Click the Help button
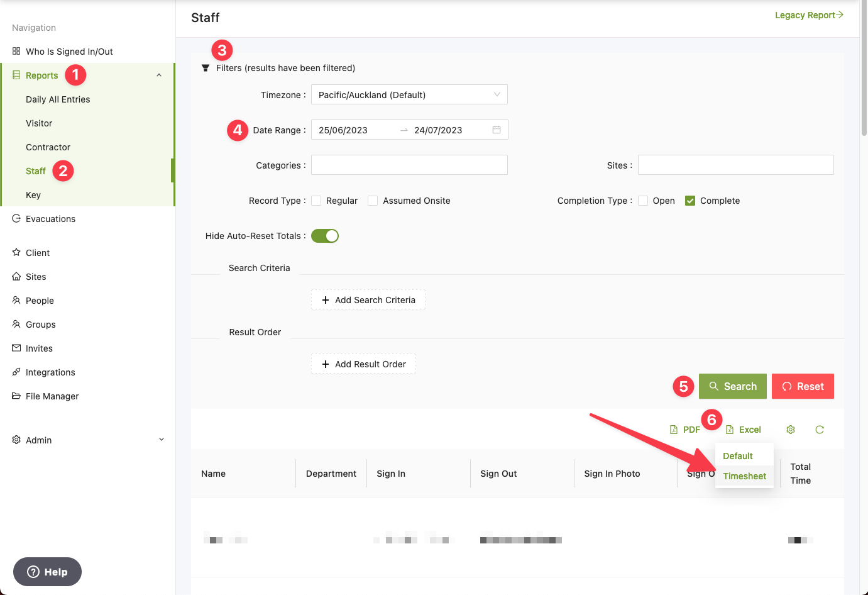This screenshot has height=595, width=868. coord(47,572)
